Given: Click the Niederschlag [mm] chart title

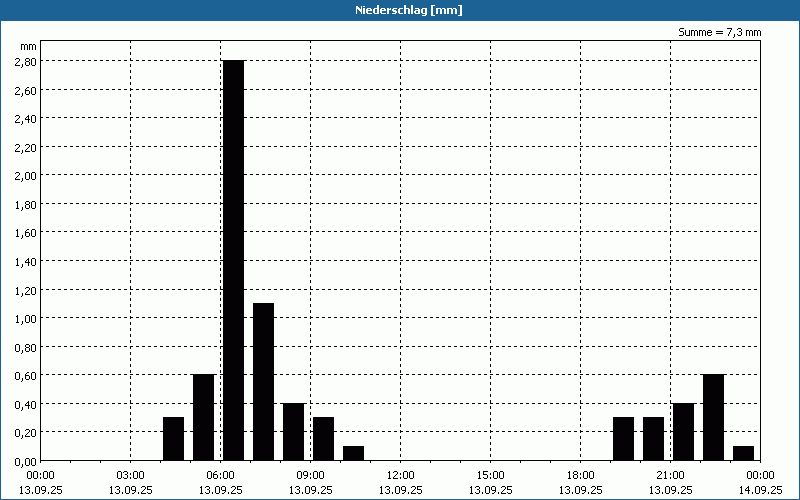Looking at the screenshot, I should coord(400,10).
